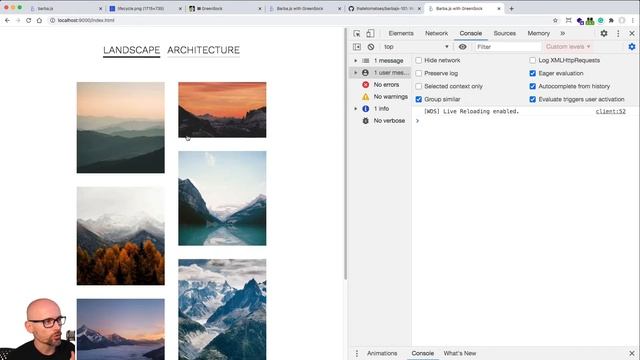This screenshot has height=360, width=640.
Task: Uncheck Autocomplete from history
Action: click(x=533, y=87)
